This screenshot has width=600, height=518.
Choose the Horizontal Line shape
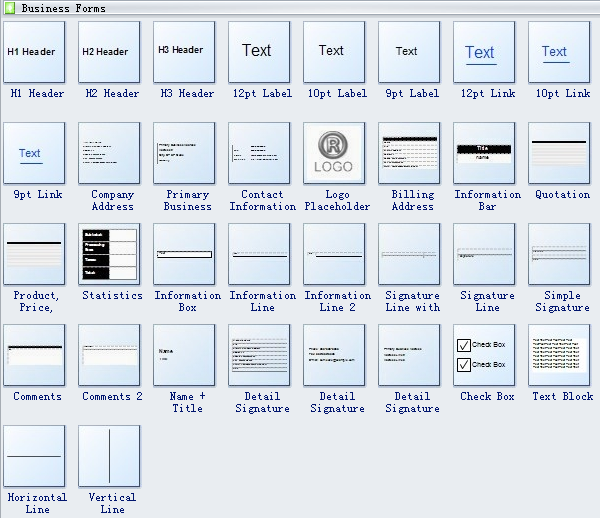34,456
